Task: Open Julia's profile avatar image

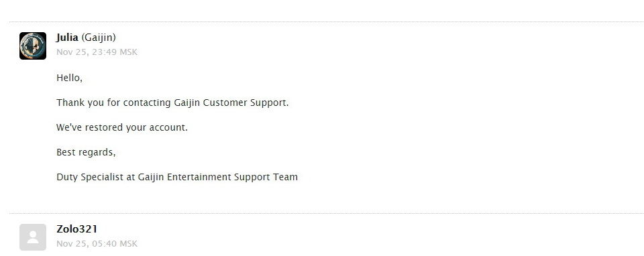Action: click(x=33, y=46)
